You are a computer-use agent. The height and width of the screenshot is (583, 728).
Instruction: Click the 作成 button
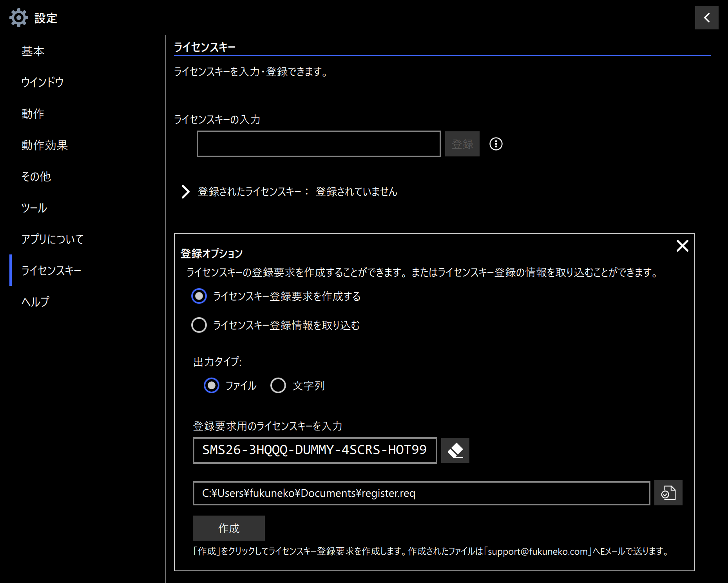(229, 528)
